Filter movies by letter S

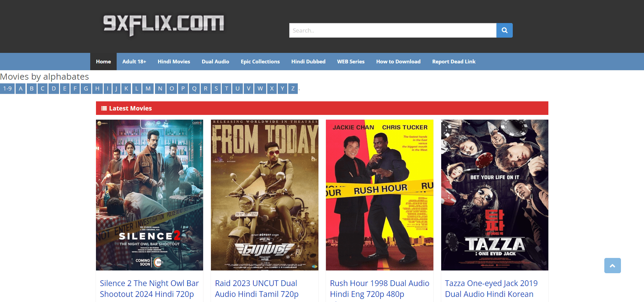(216, 88)
